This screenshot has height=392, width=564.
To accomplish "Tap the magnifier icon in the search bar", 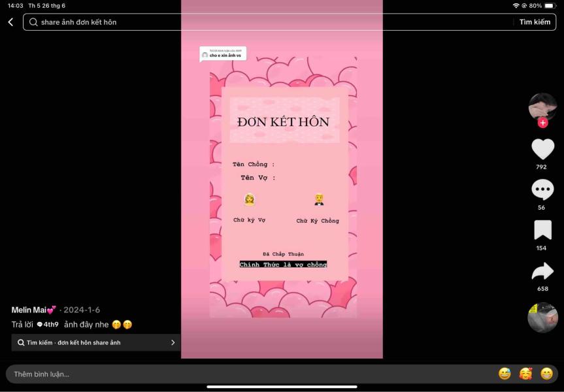I will click(33, 22).
